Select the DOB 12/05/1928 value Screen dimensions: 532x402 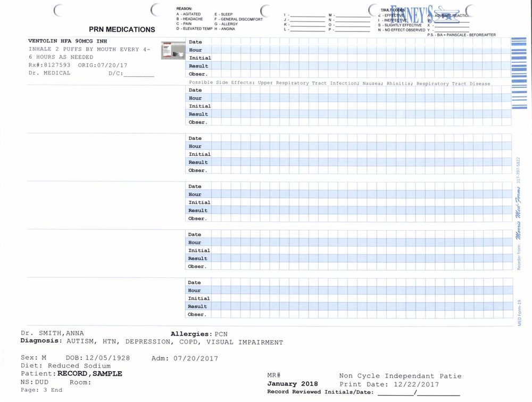tap(107, 358)
